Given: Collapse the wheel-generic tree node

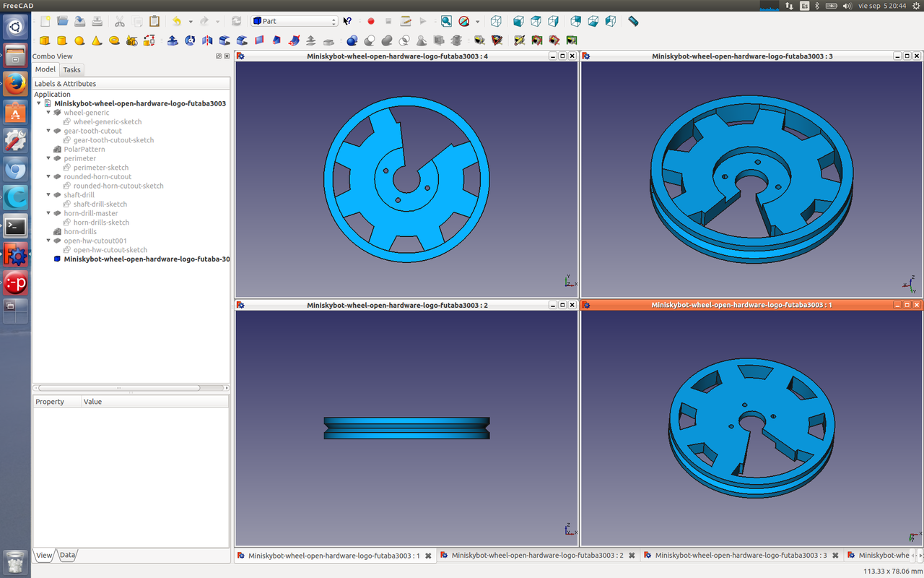Looking at the screenshot, I should pyautogui.click(x=48, y=113).
